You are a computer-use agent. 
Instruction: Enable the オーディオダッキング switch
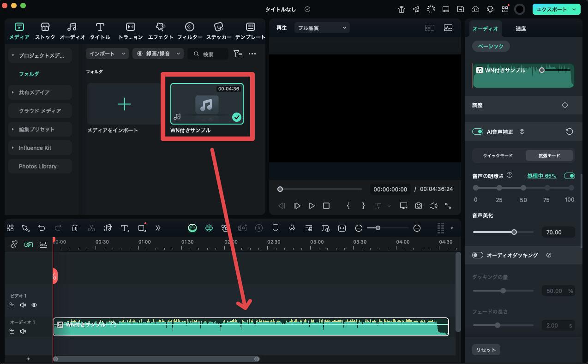coord(477,255)
